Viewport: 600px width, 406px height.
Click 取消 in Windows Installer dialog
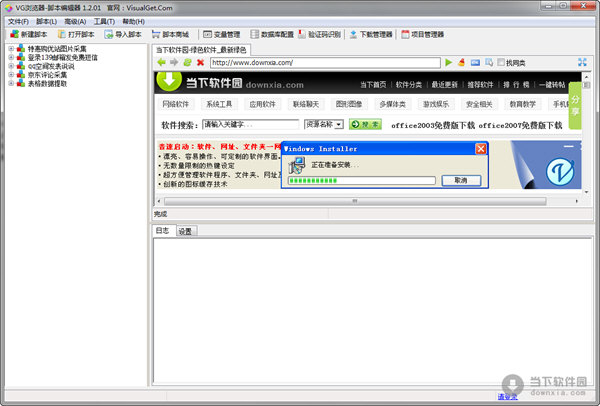pyautogui.click(x=461, y=180)
